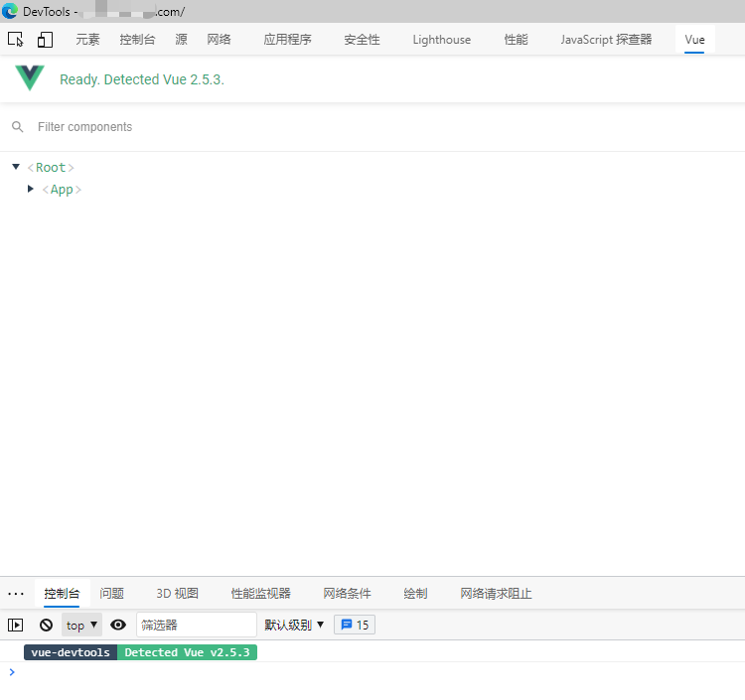Open the 性能 tab
Image resolution: width=745 pixels, height=700 pixels.
(516, 40)
